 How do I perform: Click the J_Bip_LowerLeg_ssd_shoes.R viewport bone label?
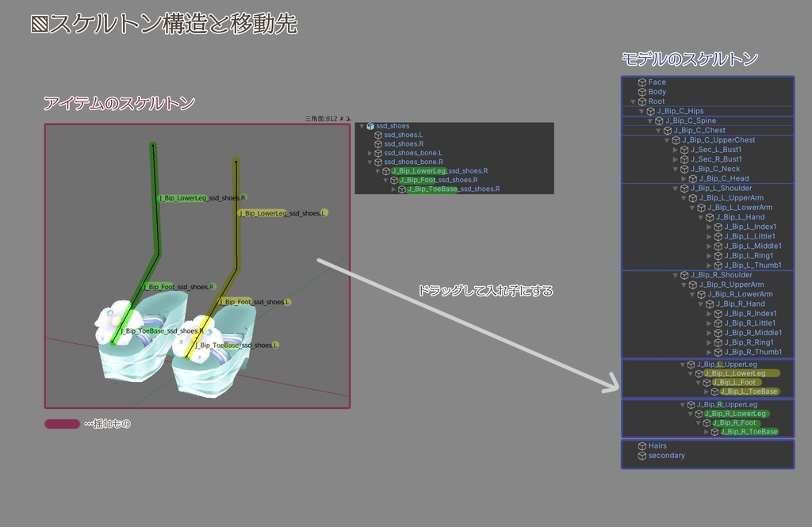(x=202, y=198)
